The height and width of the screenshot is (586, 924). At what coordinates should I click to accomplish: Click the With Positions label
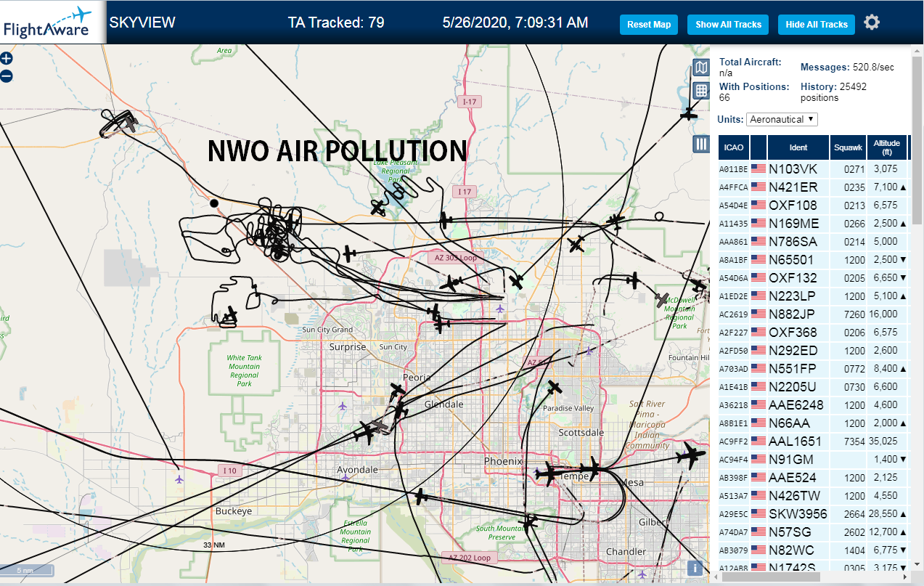coord(754,86)
